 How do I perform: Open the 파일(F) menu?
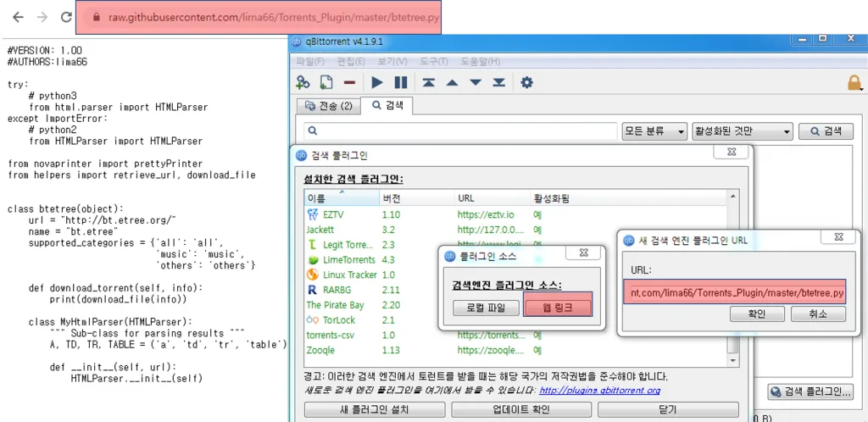pyautogui.click(x=310, y=61)
